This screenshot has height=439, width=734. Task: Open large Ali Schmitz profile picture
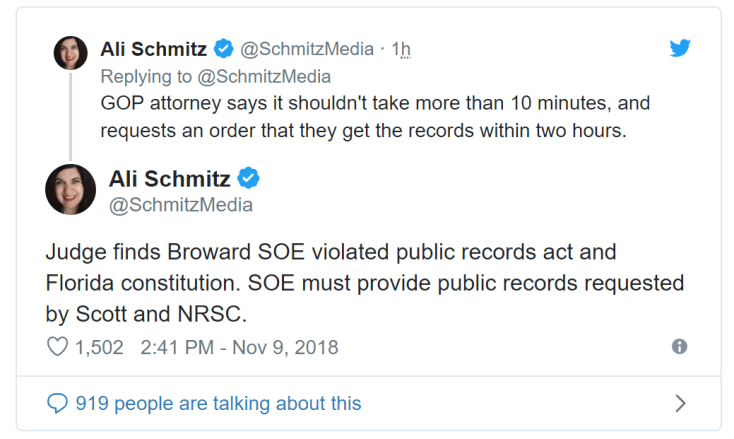coord(70,189)
